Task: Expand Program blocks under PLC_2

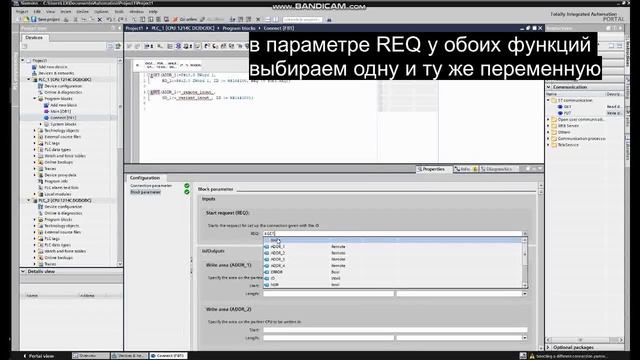Action: pyautogui.click(x=35, y=220)
